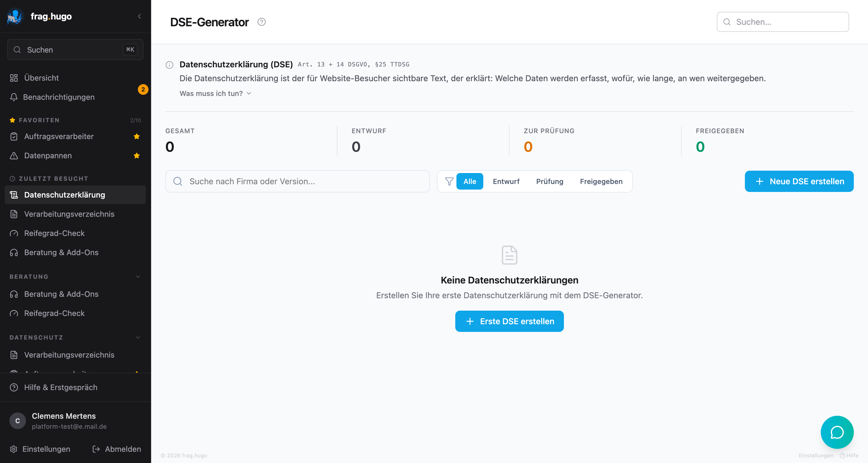
Task: Unfavorite Auftragsverarbeiter via its star
Action: (136, 136)
